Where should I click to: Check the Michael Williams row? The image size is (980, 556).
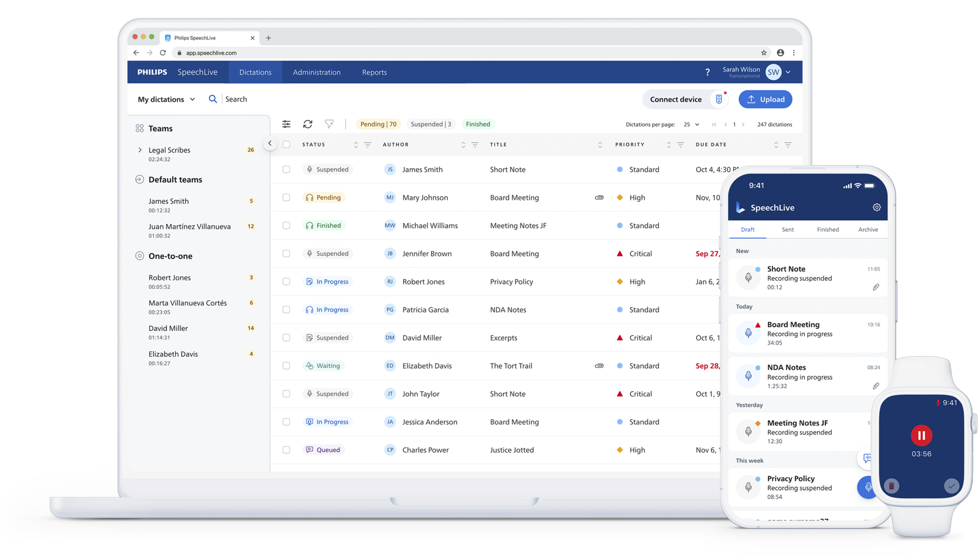point(286,226)
